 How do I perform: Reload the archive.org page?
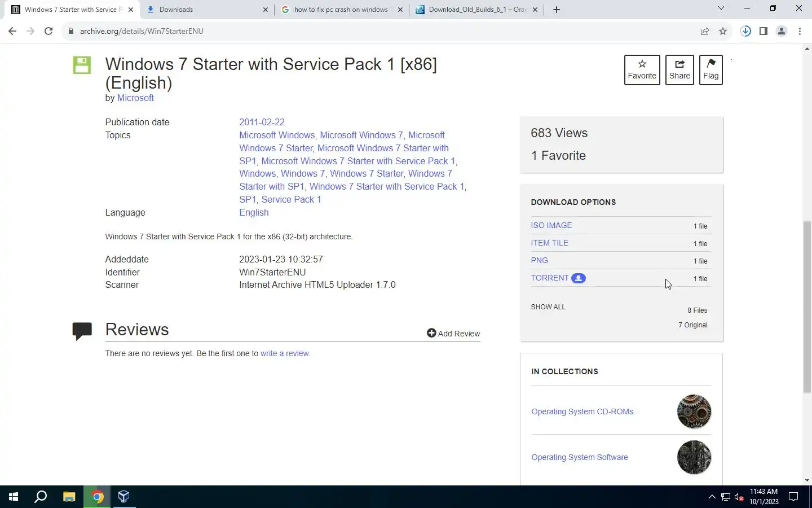pyautogui.click(x=48, y=31)
